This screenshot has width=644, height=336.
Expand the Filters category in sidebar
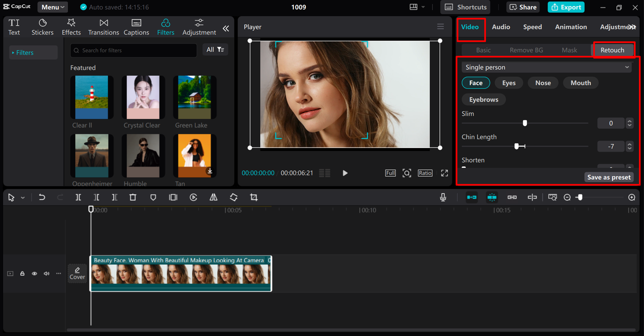coord(34,52)
